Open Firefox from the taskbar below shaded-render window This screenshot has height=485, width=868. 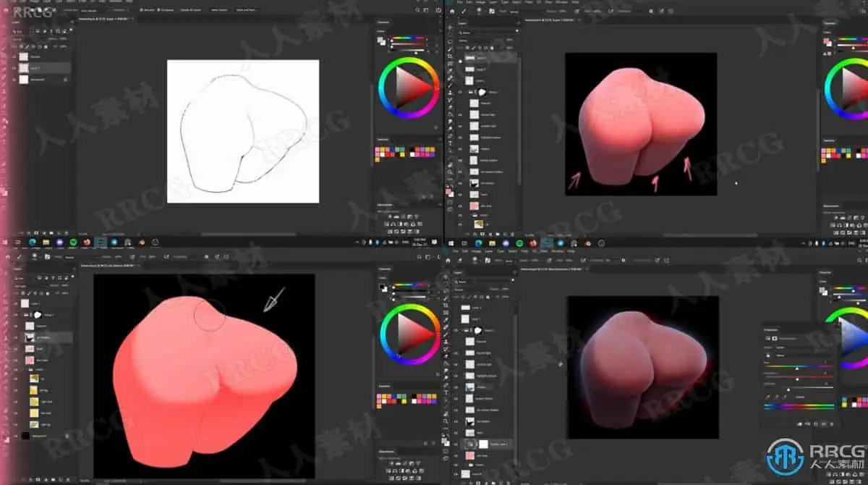532,242
